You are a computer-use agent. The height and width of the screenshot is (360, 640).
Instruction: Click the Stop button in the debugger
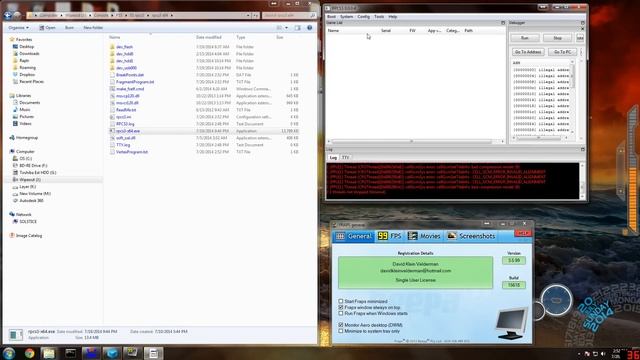[x=557, y=38]
